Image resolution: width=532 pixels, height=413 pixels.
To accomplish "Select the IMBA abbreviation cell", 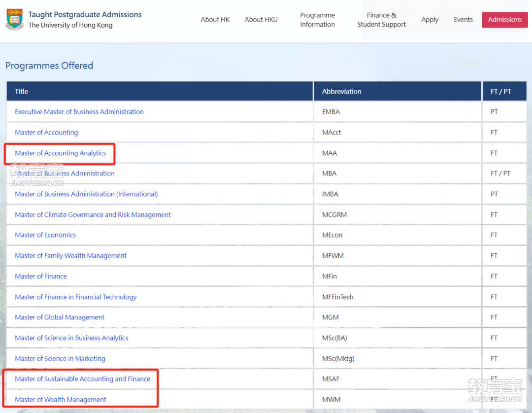I will point(398,194).
